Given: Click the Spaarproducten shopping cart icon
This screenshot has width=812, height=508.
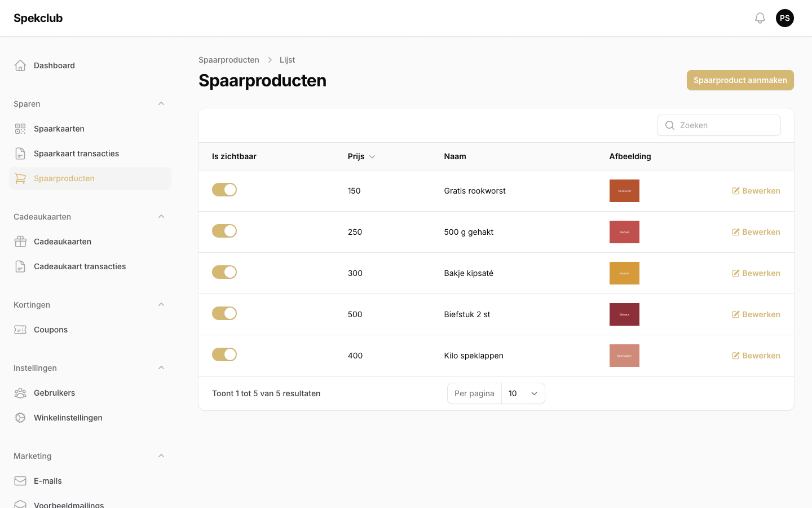Looking at the screenshot, I should click(x=20, y=178).
